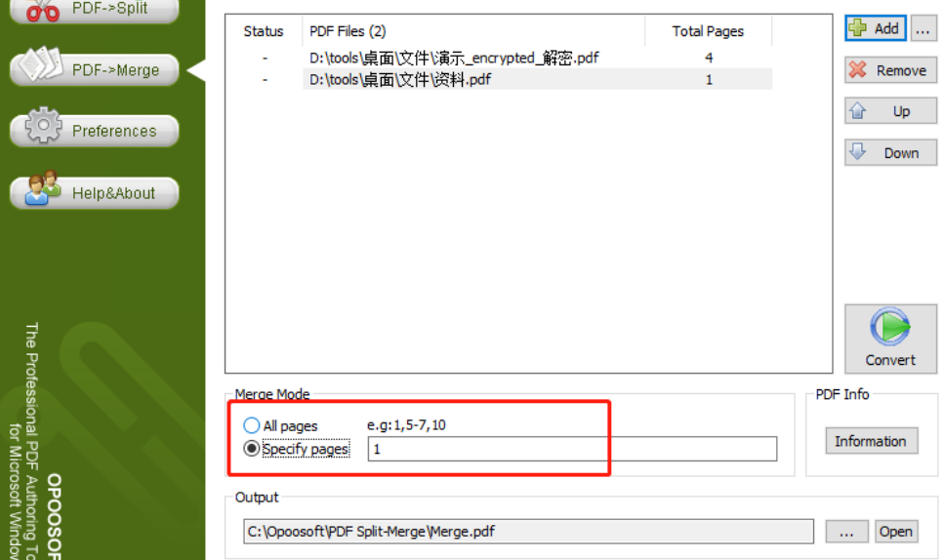Viewport: 944px width, 560px height.
Task: Move selected file Up in list
Action: [890, 111]
